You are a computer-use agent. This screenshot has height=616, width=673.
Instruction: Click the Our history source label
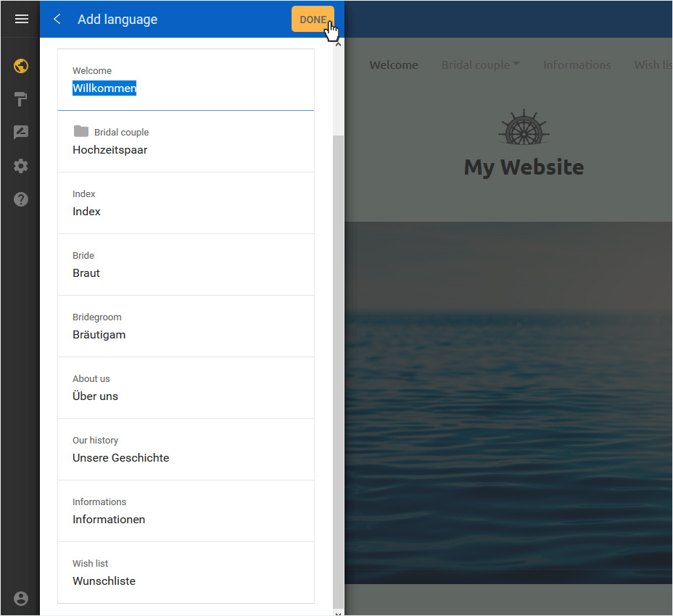(x=95, y=440)
